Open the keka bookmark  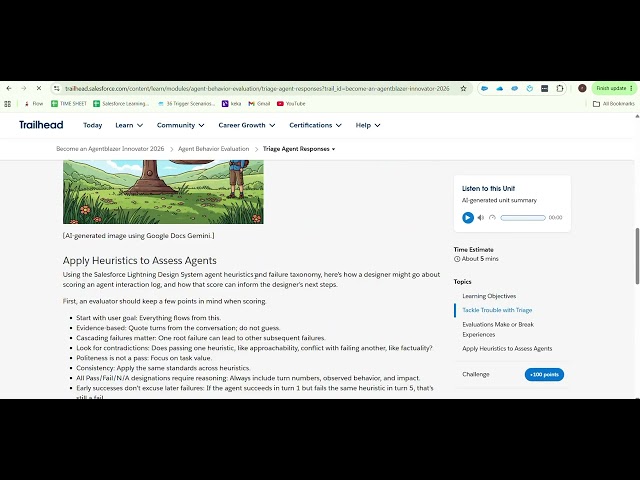[x=231, y=104]
